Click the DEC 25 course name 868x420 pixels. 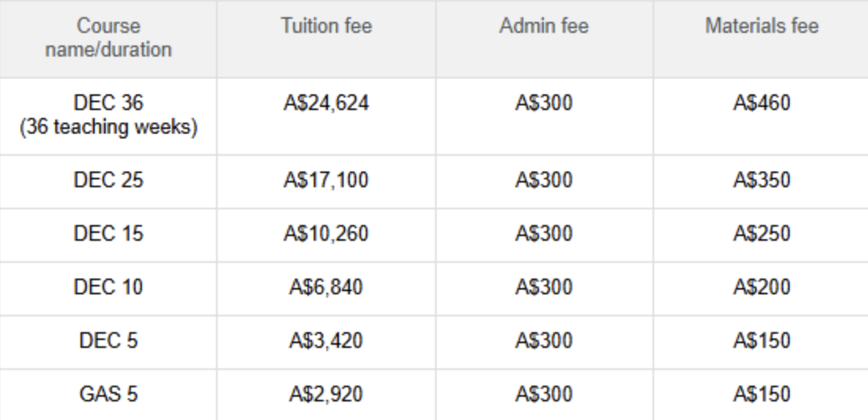point(108,181)
